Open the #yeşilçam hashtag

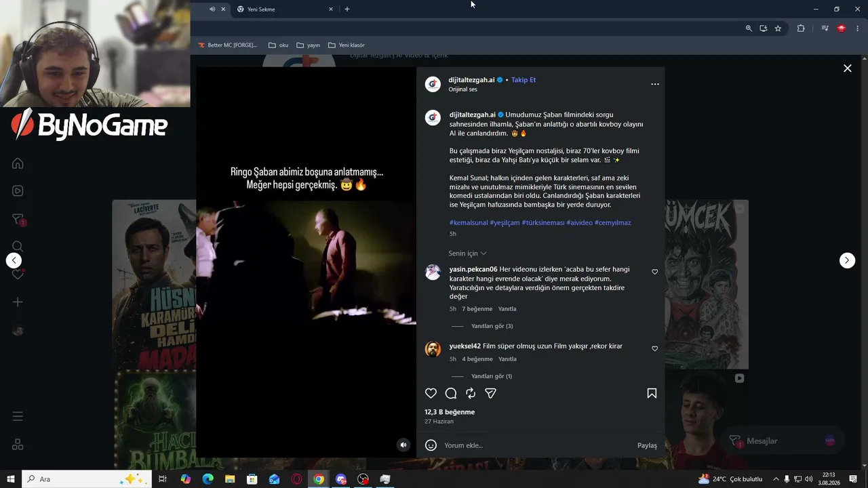coord(505,223)
